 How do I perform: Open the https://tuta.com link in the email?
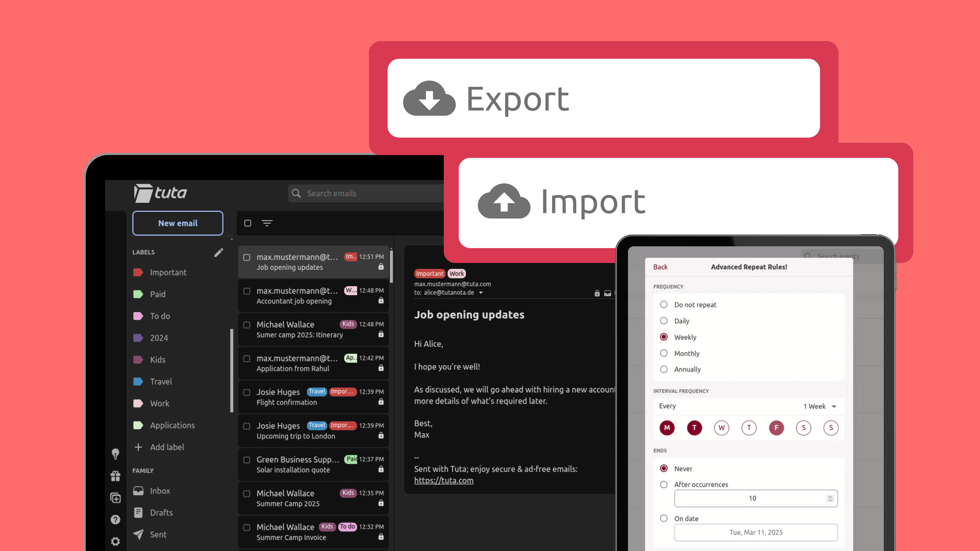click(444, 480)
